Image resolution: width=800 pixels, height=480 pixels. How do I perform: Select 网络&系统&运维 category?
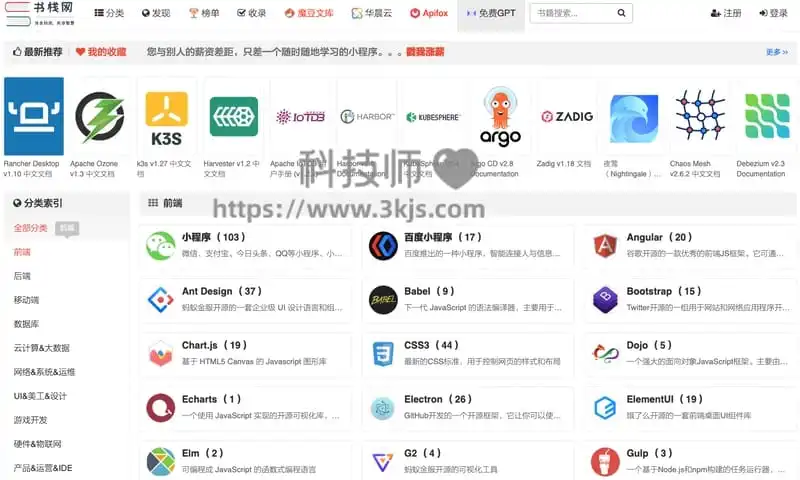coord(44,372)
